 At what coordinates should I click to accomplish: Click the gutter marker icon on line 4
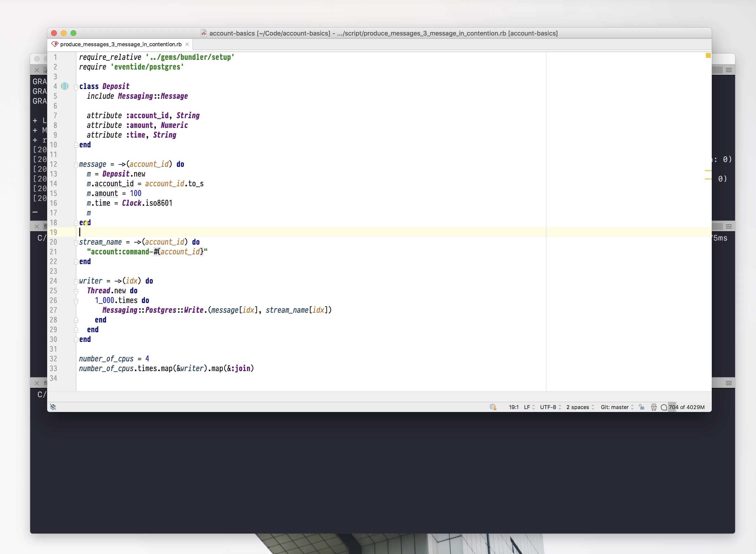pyautogui.click(x=65, y=87)
